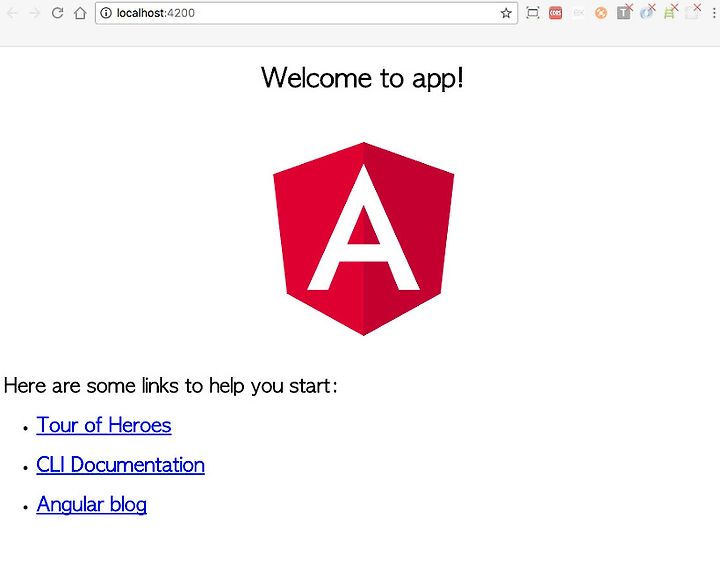The image size is (720, 562).
Task: Open the Chrome three-dot menu
Action: (x=714, y=13)
